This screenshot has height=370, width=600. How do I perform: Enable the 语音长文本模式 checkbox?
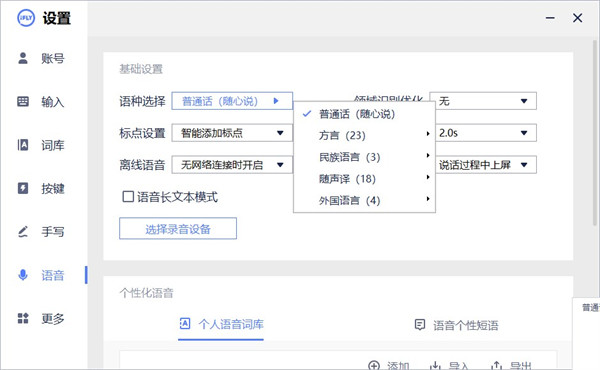click(128, 197)
